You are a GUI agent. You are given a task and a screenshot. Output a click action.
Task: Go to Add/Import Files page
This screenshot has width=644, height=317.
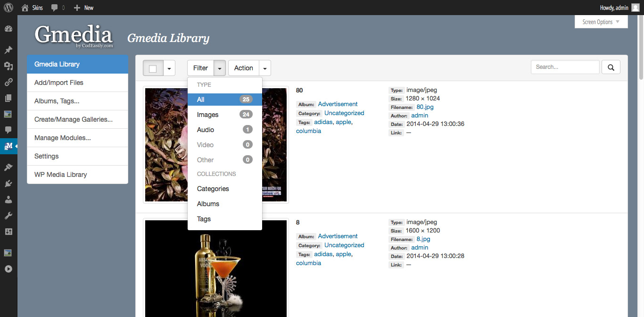click(59, 83)
